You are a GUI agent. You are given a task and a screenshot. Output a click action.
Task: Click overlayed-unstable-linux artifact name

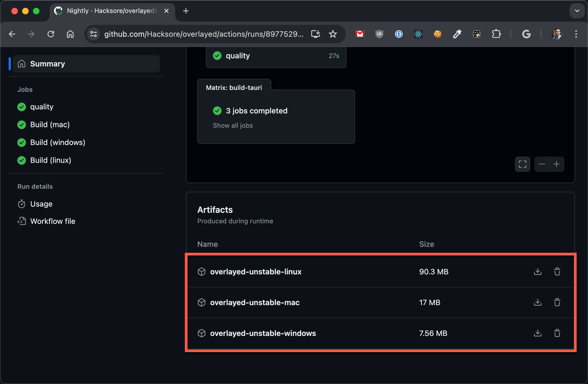click(256, 272)
